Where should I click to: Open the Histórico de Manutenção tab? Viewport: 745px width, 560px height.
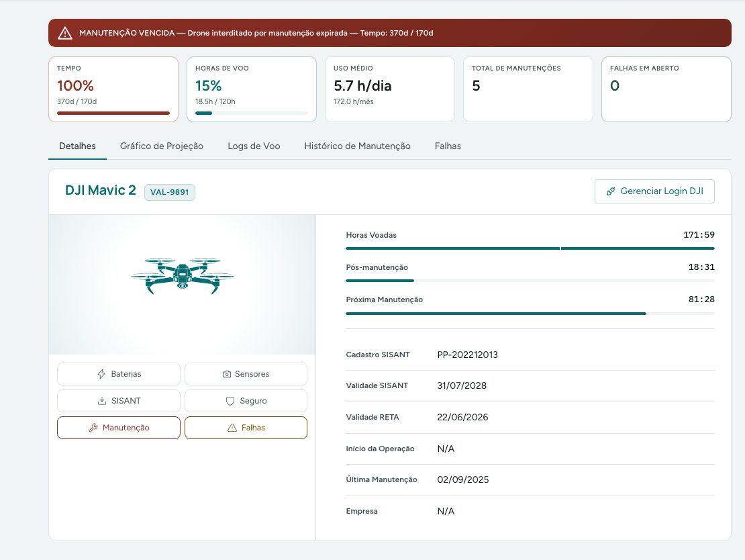[357, 146]
